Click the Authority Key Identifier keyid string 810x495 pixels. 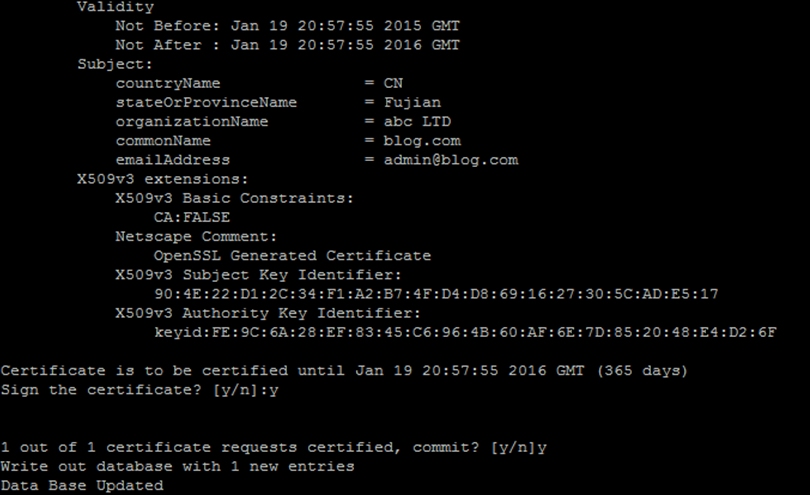[465, 332]
